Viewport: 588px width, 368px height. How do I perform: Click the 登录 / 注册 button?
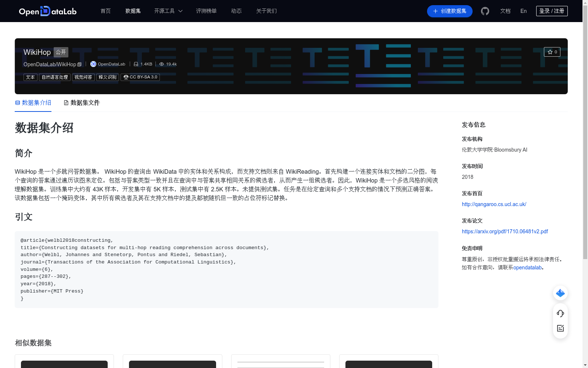click(552, 11)
